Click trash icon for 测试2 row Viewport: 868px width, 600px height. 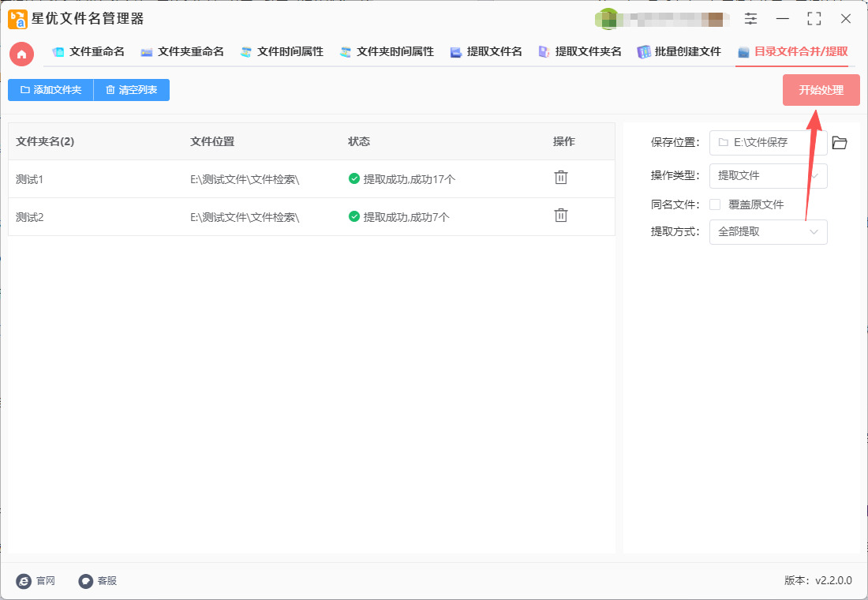coord(560,216)
